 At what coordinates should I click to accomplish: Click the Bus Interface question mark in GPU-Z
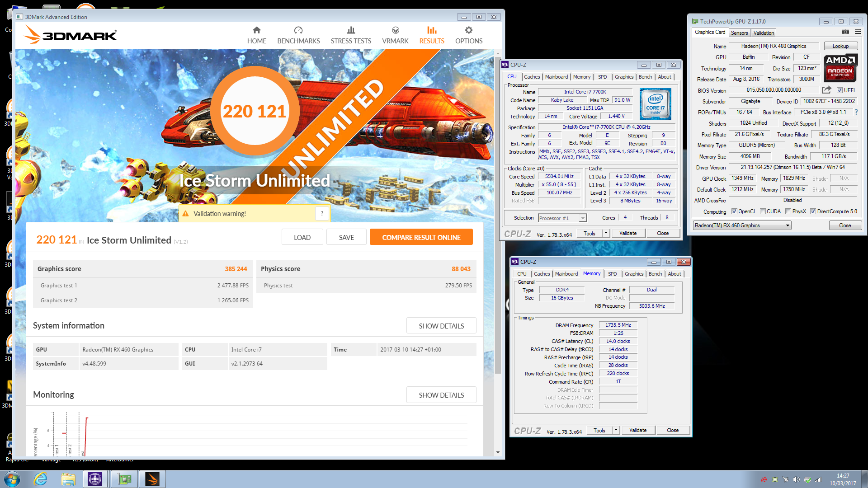click(856, 112)
